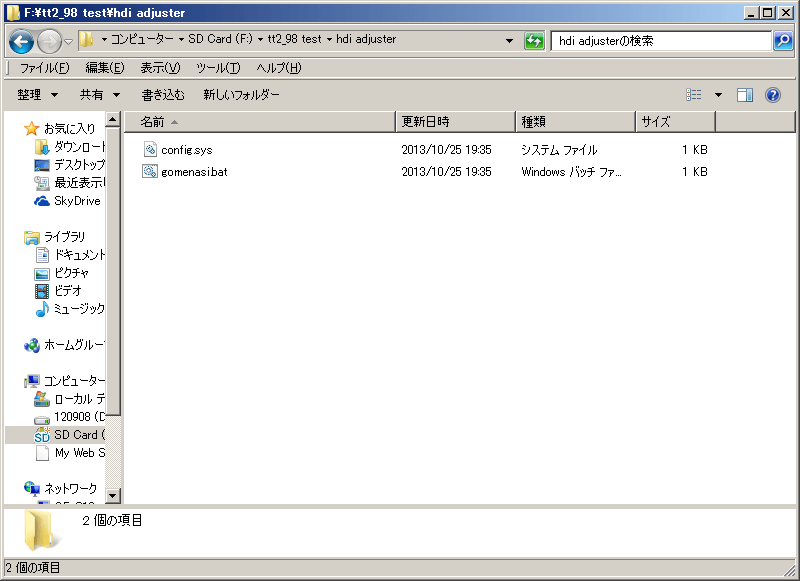Open the ビデオ library
Viewport: 800px width, 581px height.
click(68, 291)
